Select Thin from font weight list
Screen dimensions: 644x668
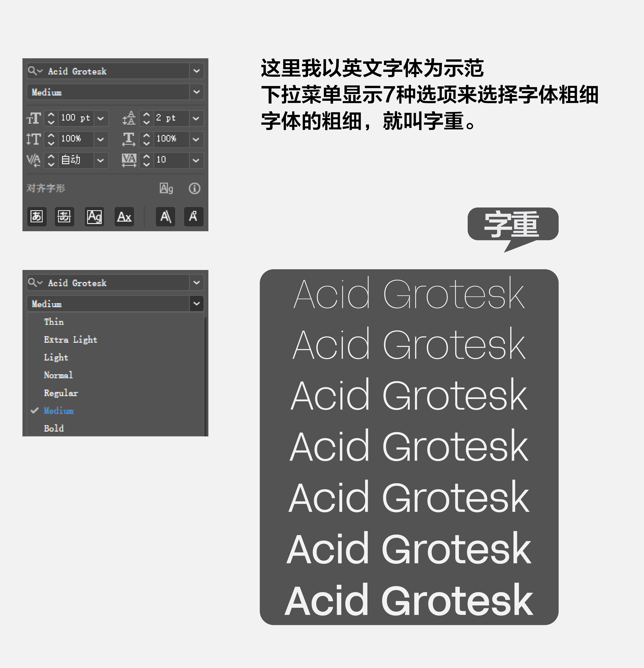[54, 322]
